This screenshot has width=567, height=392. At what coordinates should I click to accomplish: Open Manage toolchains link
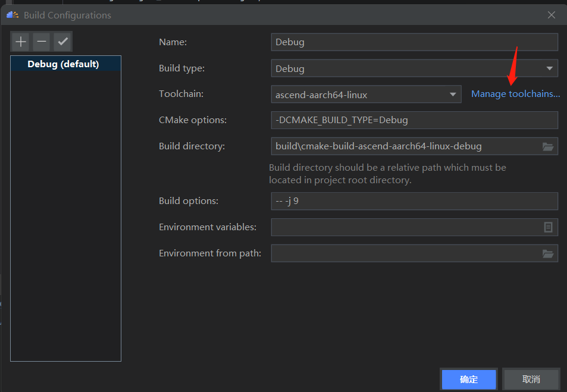coord(515,94)
